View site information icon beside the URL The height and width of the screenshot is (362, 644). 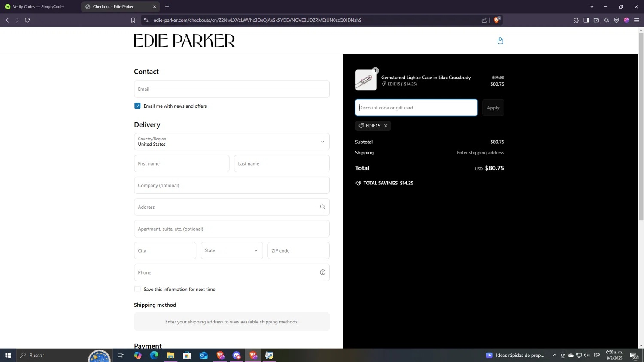click(x=146, y=20)
